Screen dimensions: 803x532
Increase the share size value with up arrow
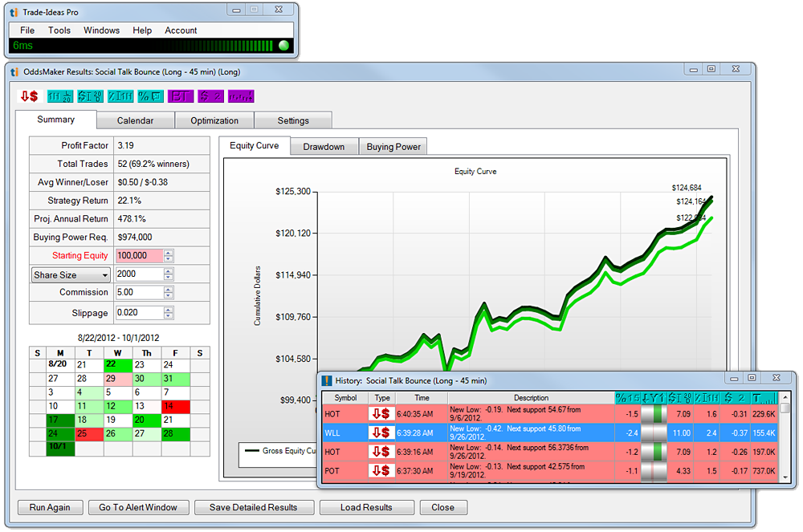[169, 270]
